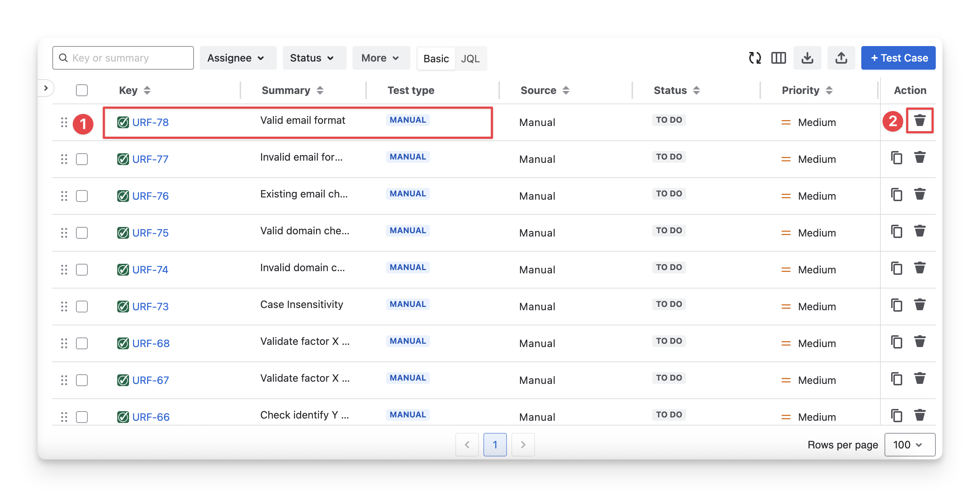980x497 pixels.
Task: Open the Assignee filter dropdown
Action: pos(236,58)
